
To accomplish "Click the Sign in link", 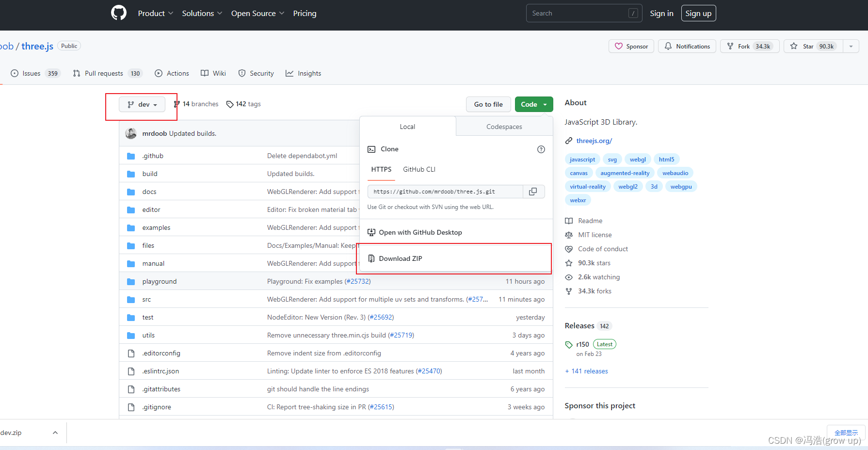I will coord(661,14).
